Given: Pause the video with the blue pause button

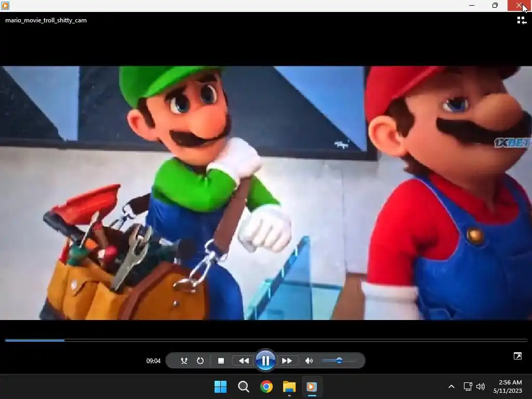Looking at the screenshot, I should click(x=265, y=361).
